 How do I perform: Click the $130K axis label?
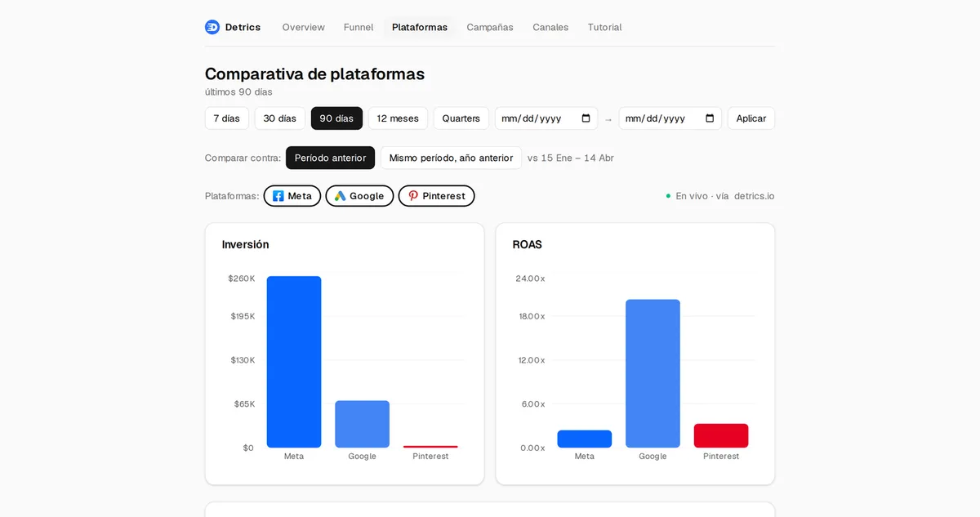coord(243,360)
